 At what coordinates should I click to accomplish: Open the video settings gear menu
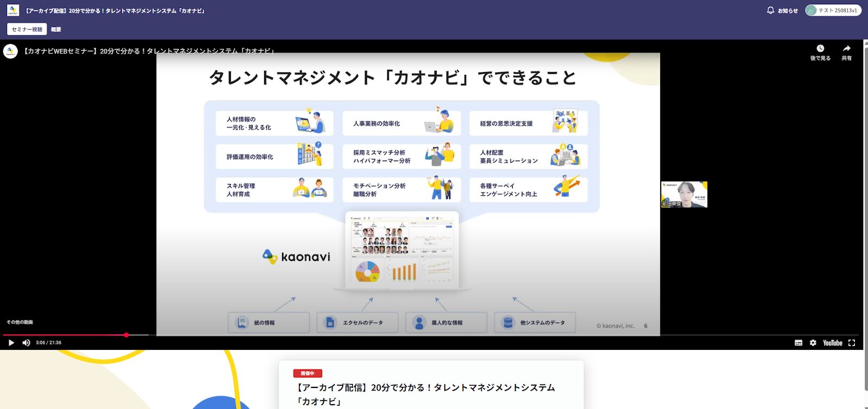point(813,343)
